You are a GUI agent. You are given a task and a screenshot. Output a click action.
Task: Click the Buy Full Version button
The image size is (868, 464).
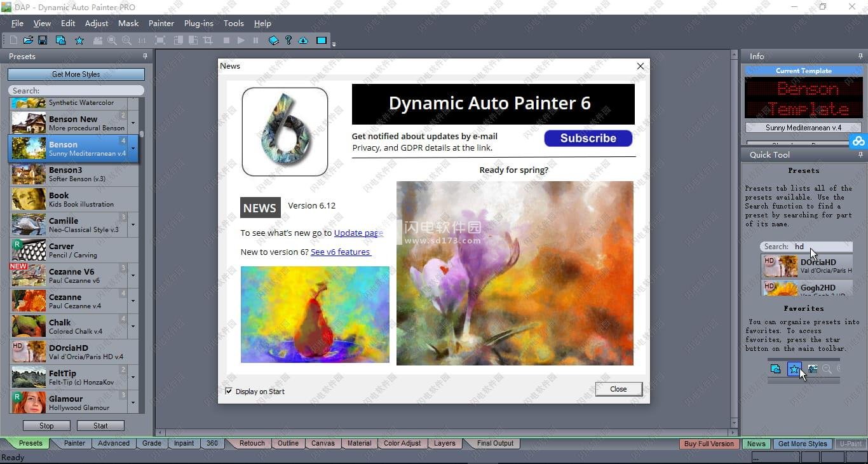709,444
